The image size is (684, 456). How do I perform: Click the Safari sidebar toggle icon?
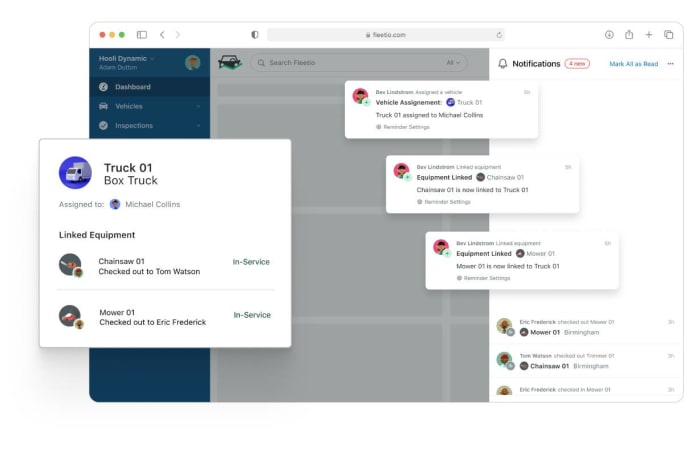point(141,34)
